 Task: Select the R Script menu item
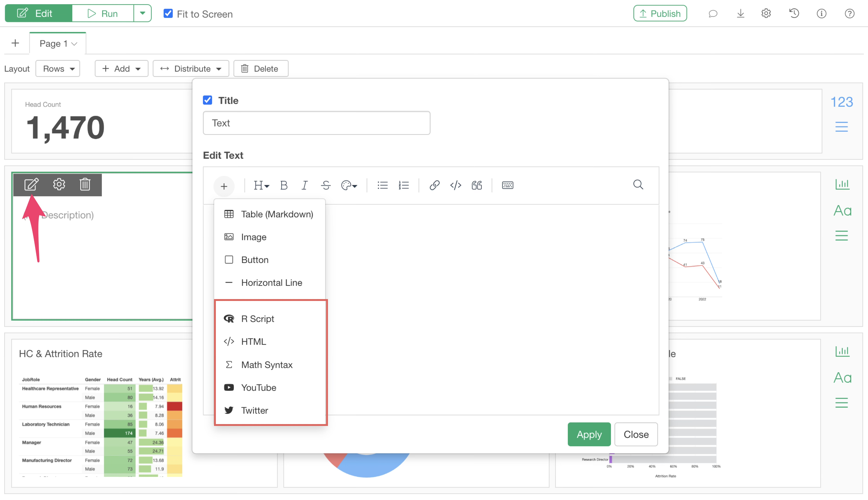[257, 319]
